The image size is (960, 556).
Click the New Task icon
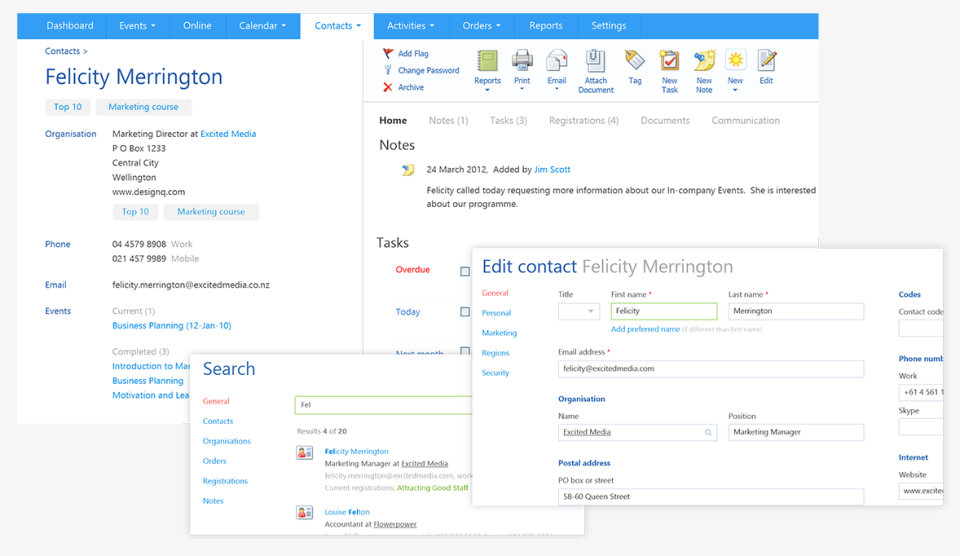click(669, 61)
